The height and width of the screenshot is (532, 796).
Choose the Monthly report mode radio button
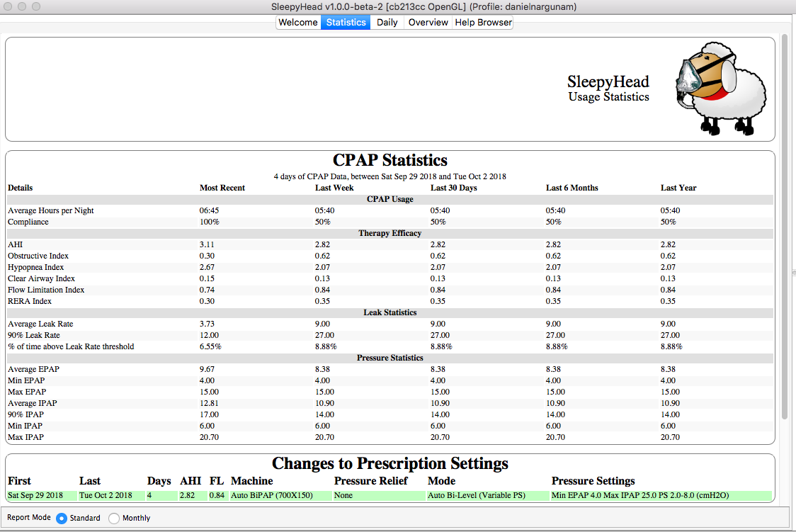pyautogui.click(x=114, y=519)
